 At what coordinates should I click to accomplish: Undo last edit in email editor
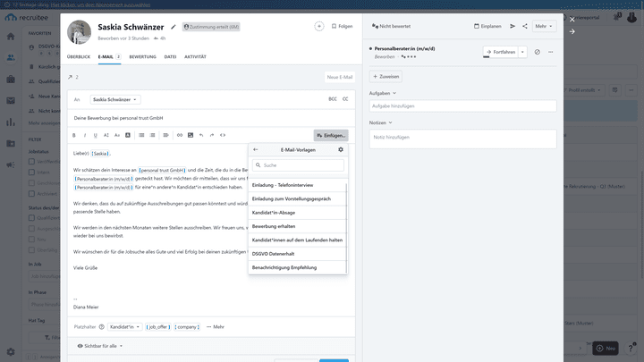201,135
